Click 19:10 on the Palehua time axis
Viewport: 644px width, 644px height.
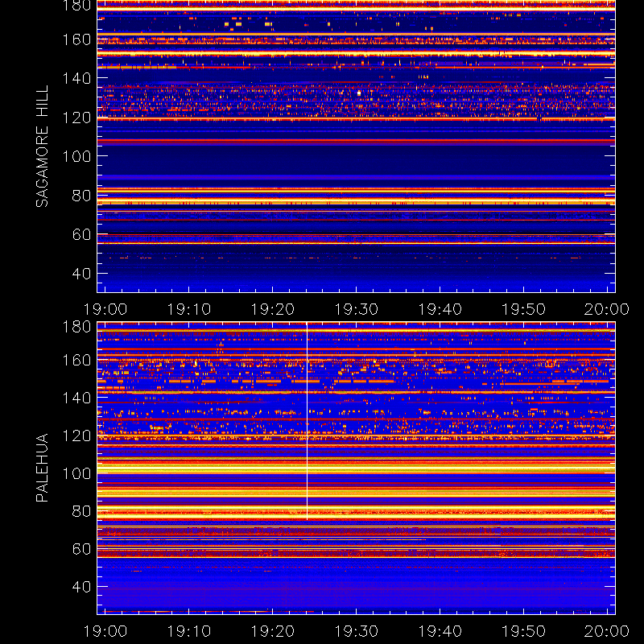pyautogui.click(x=189, y=631)
